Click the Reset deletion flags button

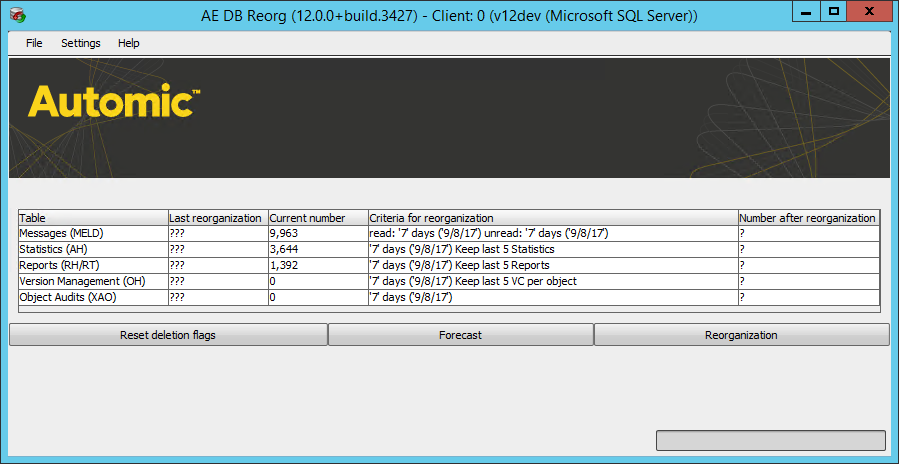168,335
